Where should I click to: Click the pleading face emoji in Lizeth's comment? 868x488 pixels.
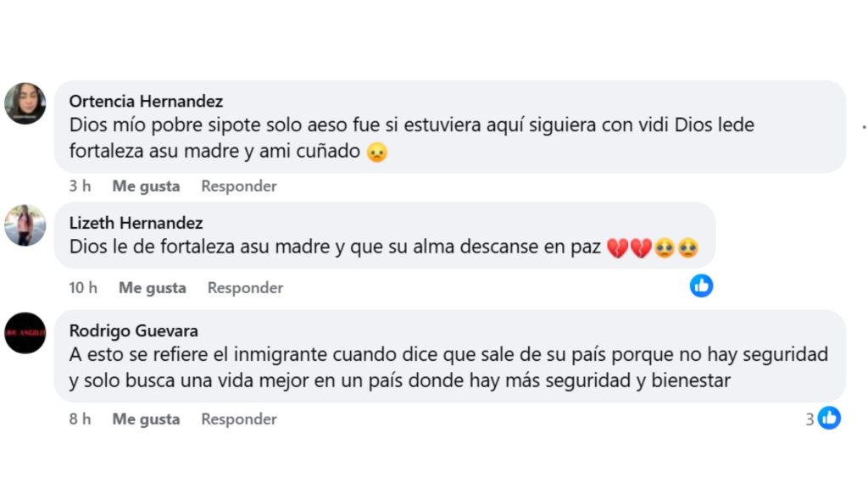pos(665,247)
